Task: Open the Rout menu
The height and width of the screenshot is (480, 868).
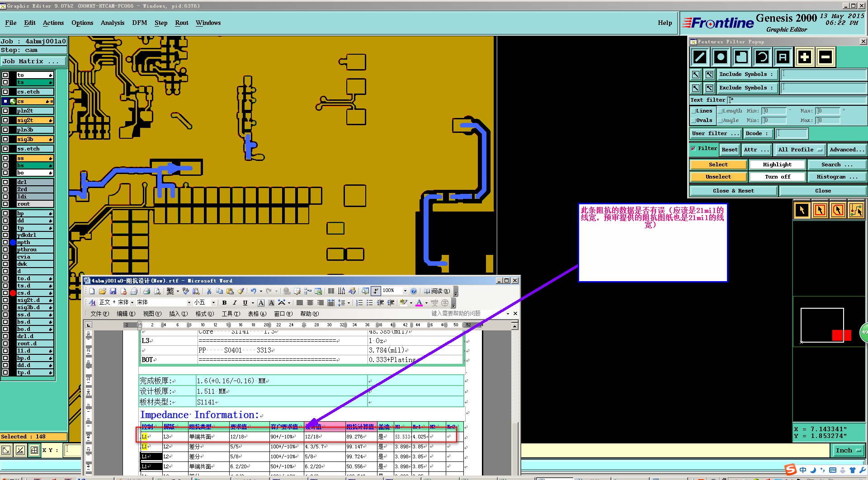Action: click(182, 23)
